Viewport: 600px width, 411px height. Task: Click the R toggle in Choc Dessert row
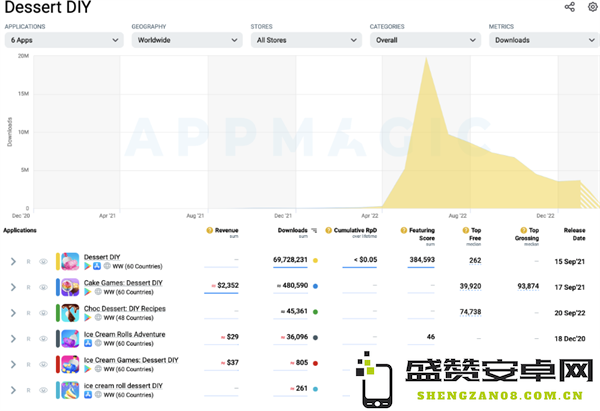click(x=28, y=313)
